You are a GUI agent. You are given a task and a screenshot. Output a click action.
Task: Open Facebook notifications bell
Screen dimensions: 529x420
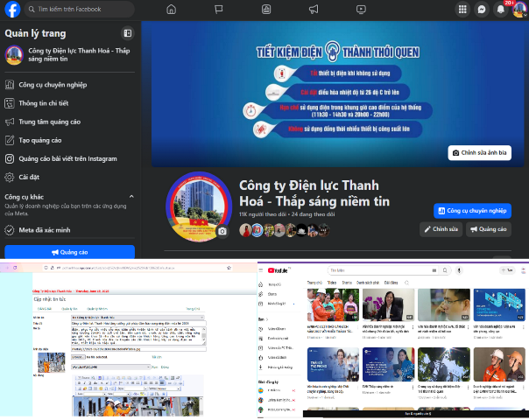pyautogui.click(x=501, y=9)
